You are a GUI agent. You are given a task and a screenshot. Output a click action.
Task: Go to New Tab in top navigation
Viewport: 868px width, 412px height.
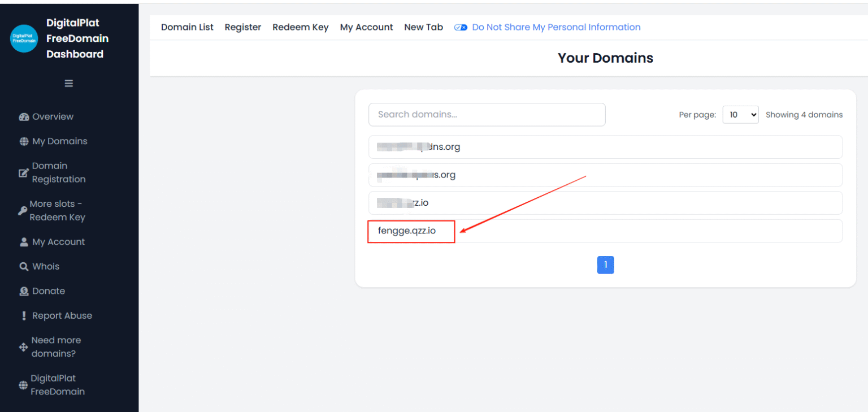coord(423,27)
